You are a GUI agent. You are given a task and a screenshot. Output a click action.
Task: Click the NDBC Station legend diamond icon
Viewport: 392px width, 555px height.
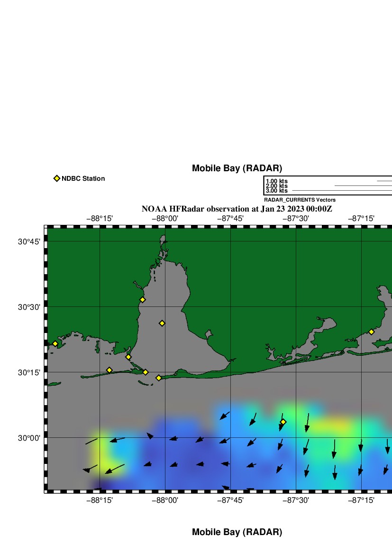(x=57, y=178)
